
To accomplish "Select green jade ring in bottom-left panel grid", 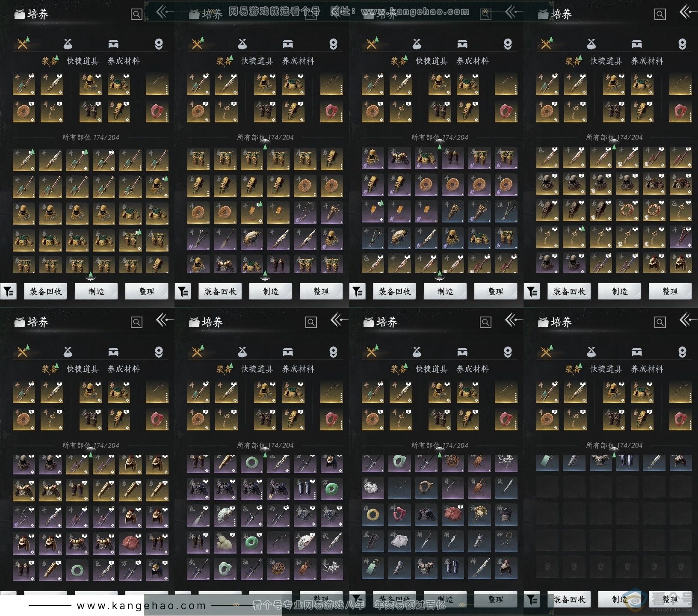I will pos(77,570).
